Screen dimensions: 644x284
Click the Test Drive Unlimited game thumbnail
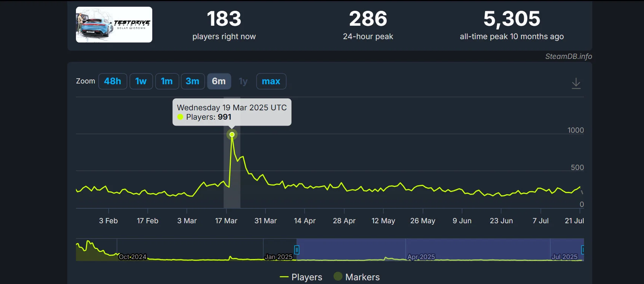(114, 25)
